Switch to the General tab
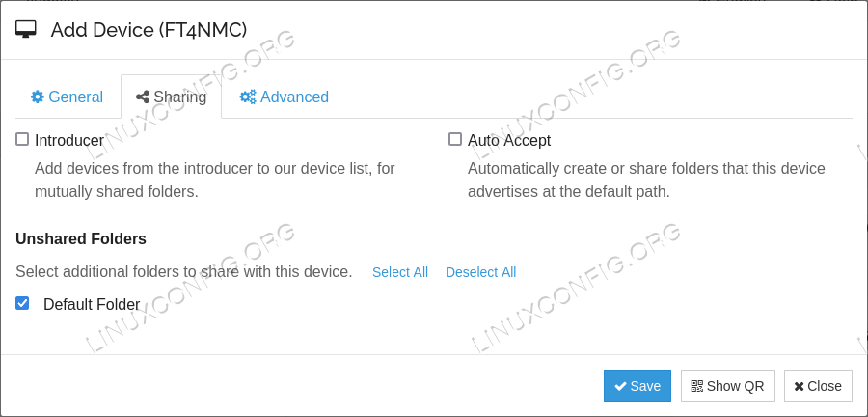The image size is (868, 417). coord(67,97)
